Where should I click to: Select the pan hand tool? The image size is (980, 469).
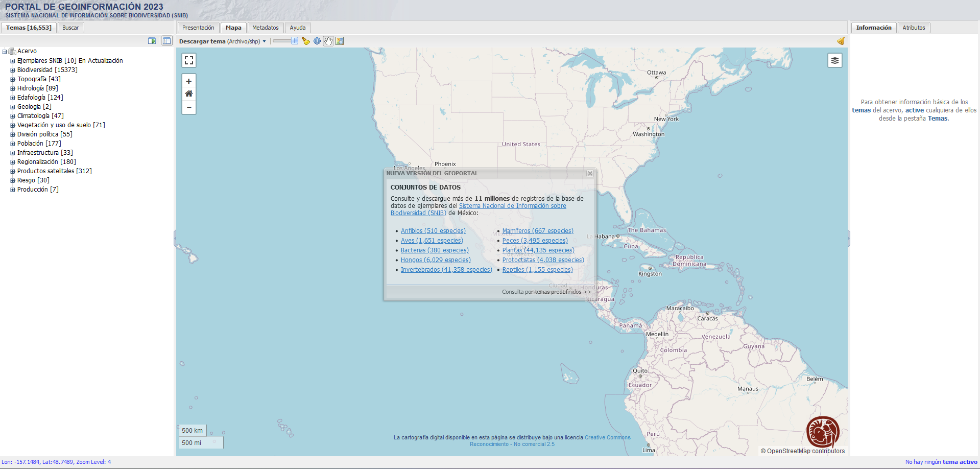pos(328,41)
